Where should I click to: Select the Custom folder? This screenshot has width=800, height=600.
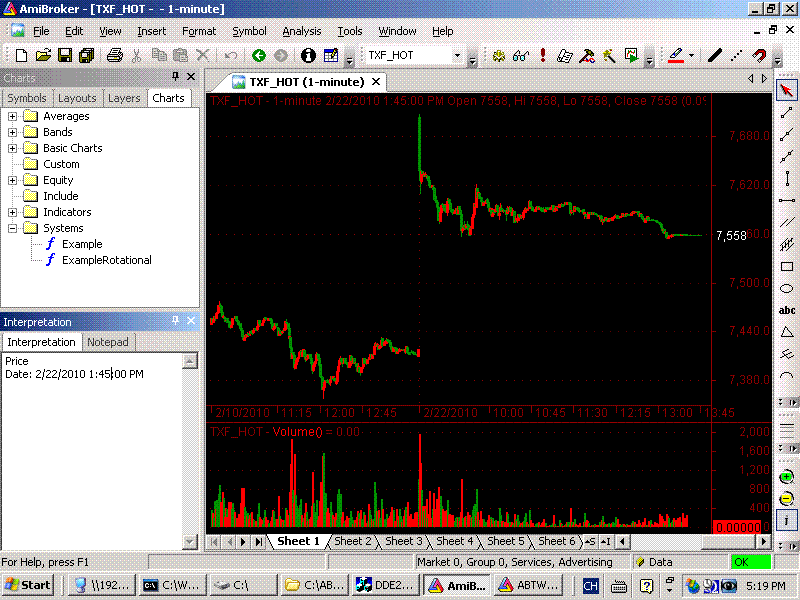[x=61, y=164]
